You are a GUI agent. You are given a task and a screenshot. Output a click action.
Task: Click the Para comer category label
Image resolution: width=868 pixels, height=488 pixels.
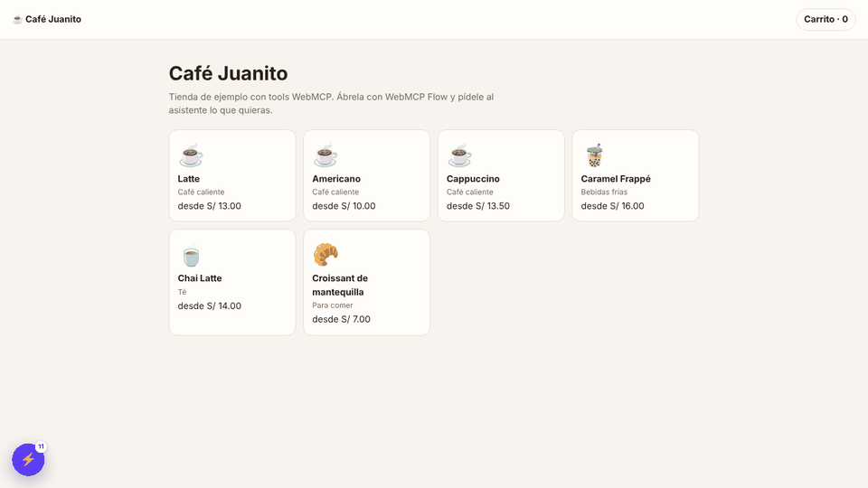click(332, 305)
